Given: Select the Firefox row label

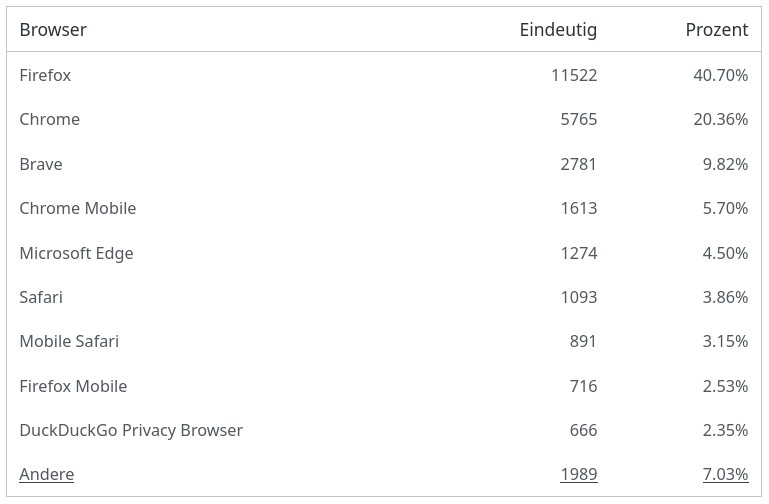Looking at the screenshot, I should [45, 75].
